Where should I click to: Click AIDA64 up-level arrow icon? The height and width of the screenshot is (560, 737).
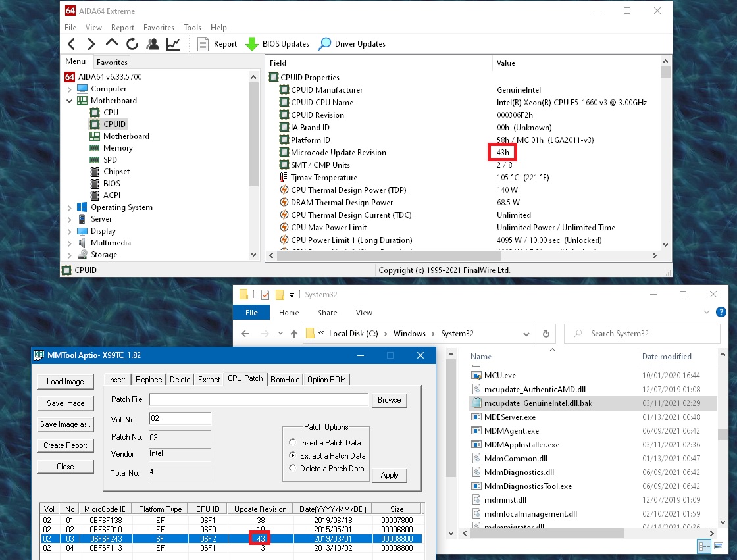click(111, 43)
